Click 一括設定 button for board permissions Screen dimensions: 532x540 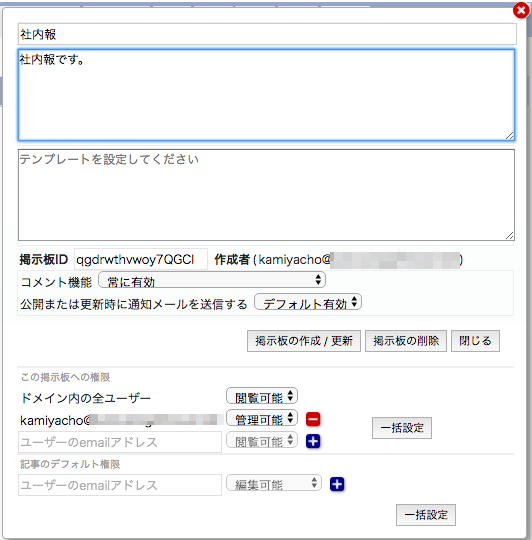[x=402, y=428]
